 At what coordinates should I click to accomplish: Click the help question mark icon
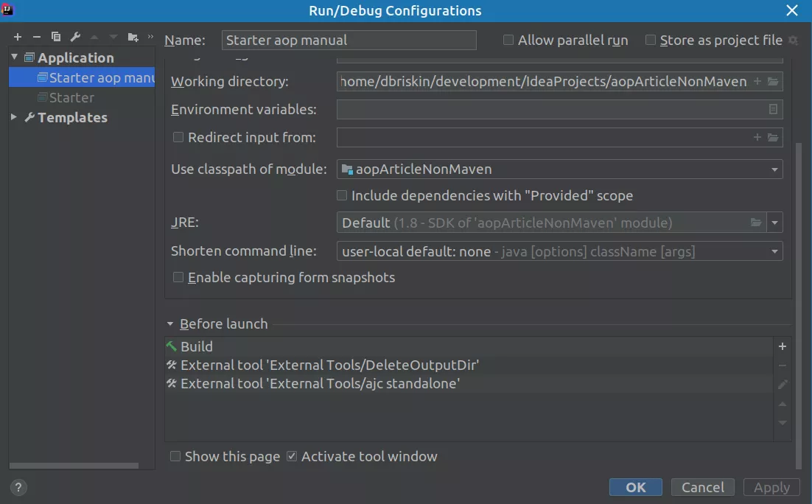pyautogui.click(x=19, y=487)
